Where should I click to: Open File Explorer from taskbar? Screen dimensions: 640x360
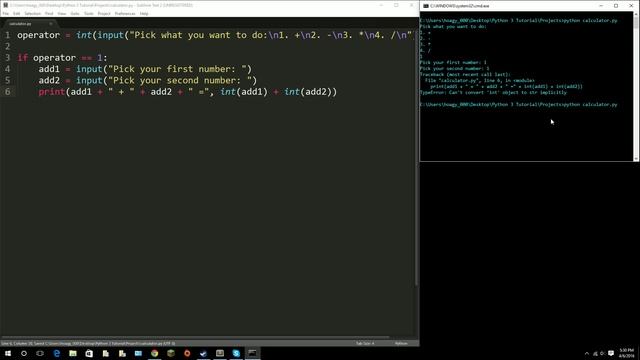tap(73, 353)
